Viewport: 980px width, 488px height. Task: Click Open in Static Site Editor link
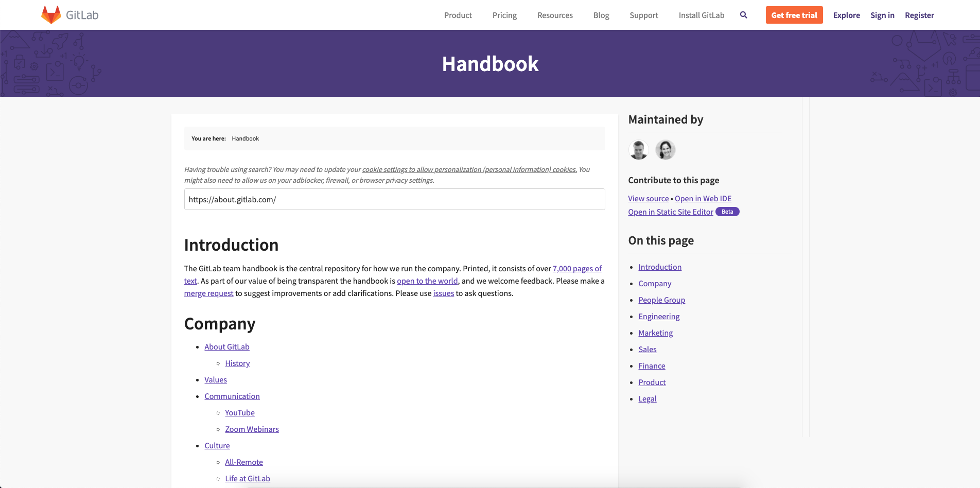(671, 212)
